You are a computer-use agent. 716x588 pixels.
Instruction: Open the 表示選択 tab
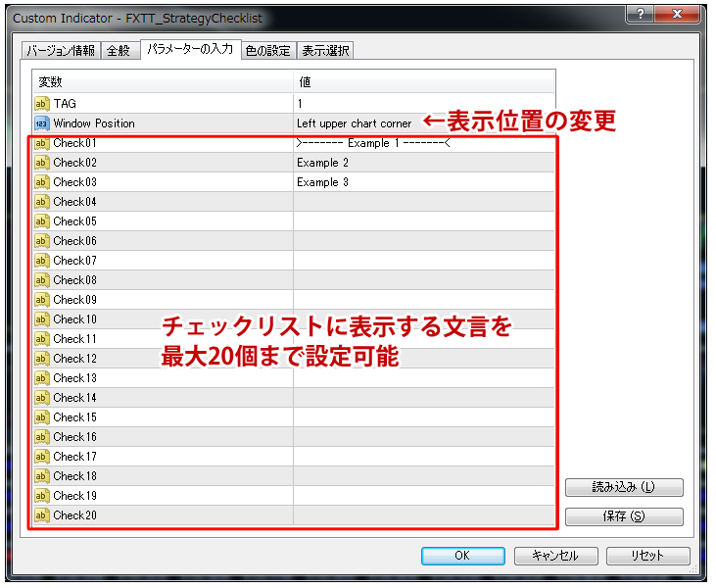point(324,51)
